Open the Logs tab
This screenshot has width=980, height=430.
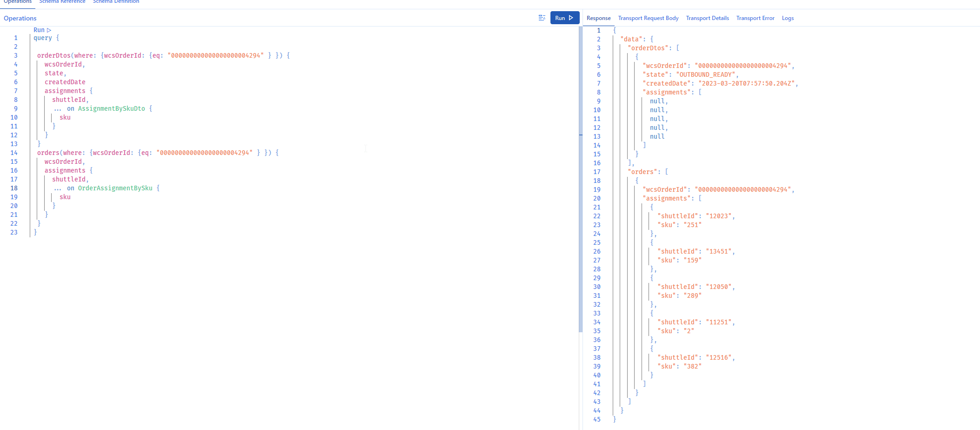pos(788,18)
